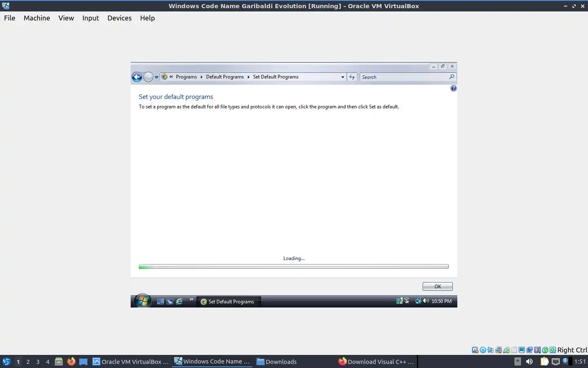
Task: Click VirtualBox CPU virtualization indicator
Action: (537, 350)
